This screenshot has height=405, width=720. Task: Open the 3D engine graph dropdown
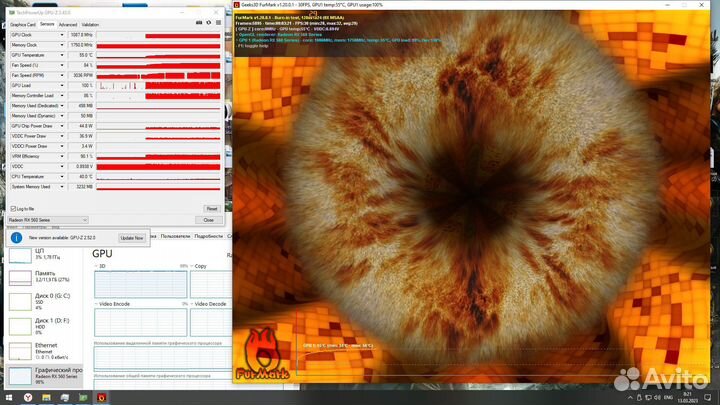tap(96, 266)
